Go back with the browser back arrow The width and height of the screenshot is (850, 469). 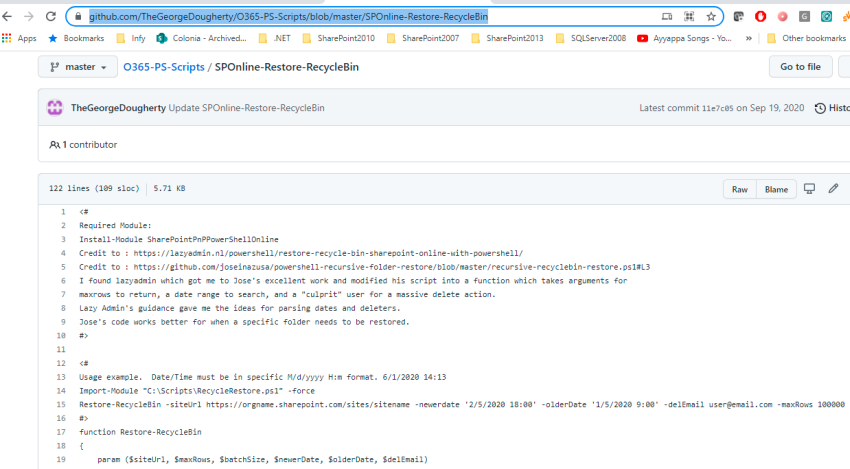(8, 16)
